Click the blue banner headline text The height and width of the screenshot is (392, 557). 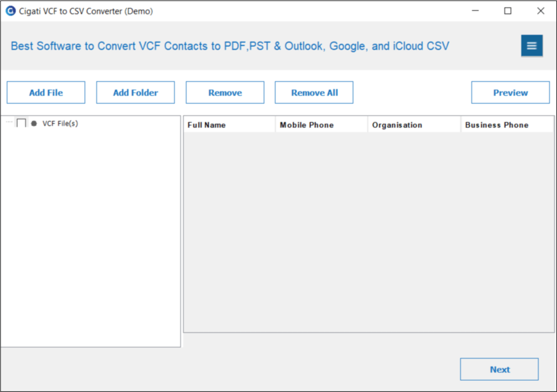pyautogui.click(x=230, y=46)
